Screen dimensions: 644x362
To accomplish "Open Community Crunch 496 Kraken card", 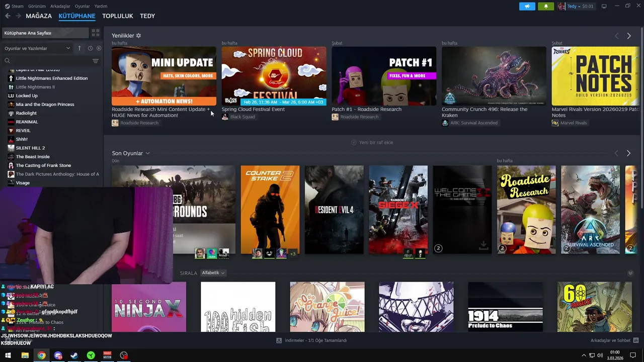I will pyautogui.click(x=494, y=76).
